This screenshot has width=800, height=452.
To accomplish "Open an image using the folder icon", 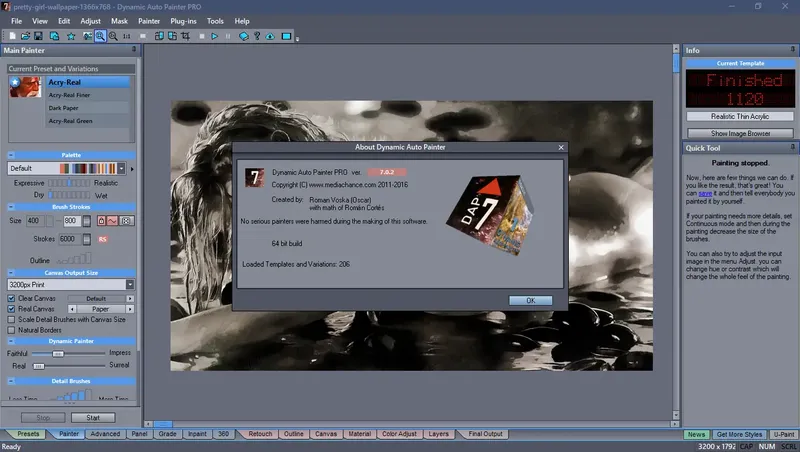I will point(25,36).
